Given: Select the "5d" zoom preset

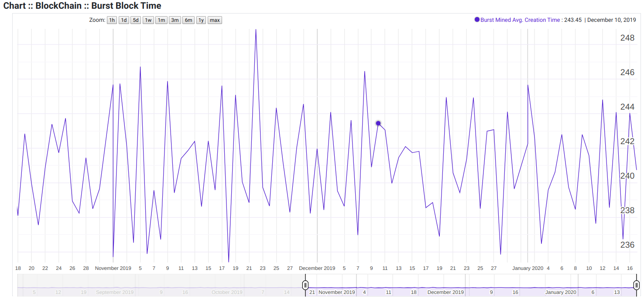Looking at the screenshot, I should 136,20.
